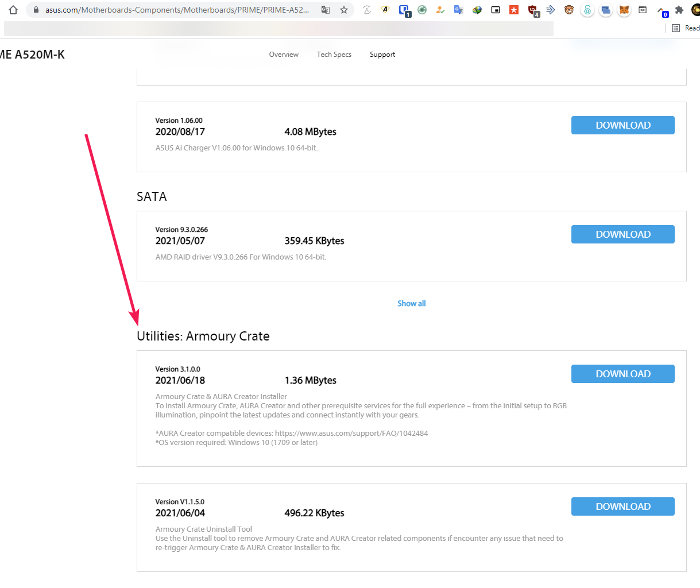Click the Version V1.1.5.0 text
This screenshot has height=588, width=700.
pos(180,502)
